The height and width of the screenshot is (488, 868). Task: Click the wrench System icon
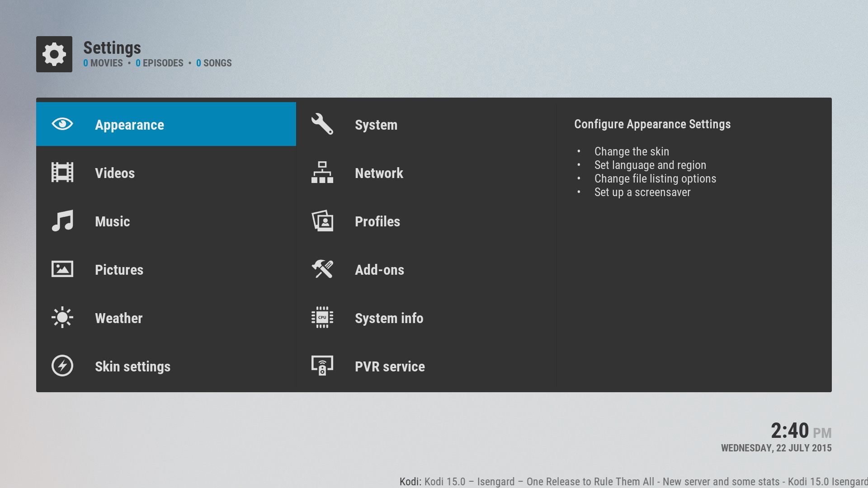322,124
